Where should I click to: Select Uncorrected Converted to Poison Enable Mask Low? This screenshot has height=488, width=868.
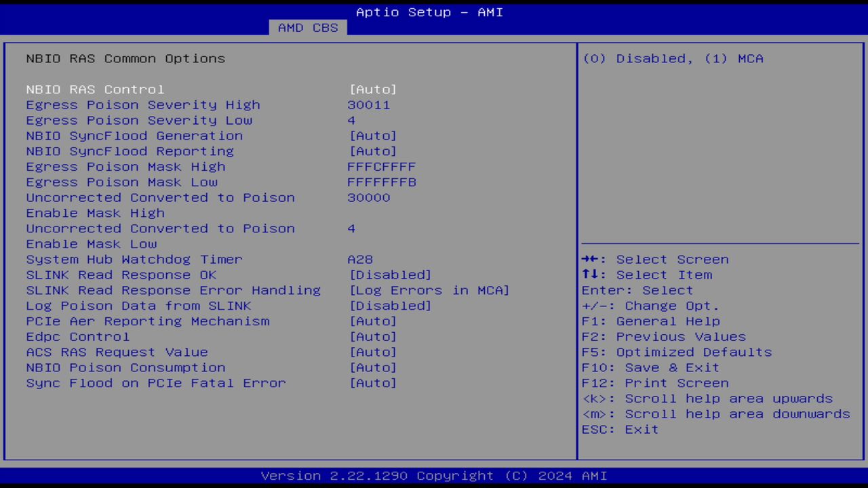pos(161,236)
